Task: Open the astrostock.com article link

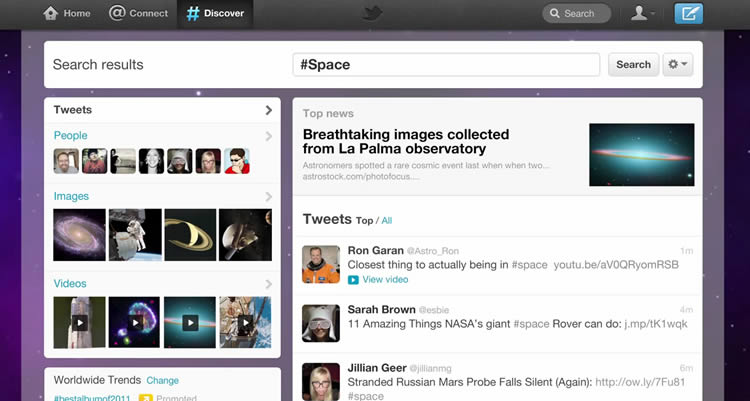Action: pyautogui.click(x=363, y=177)
